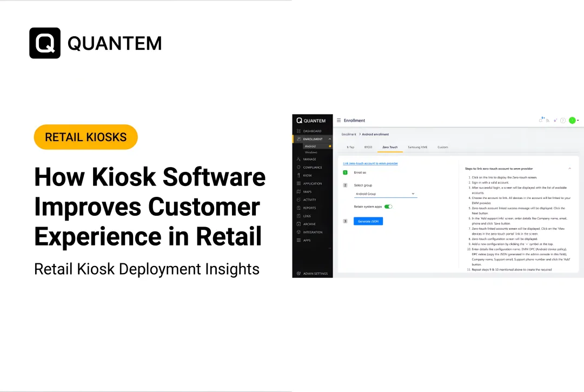Click step 'Zero-touch configuration screen will be displayed'
584x392 pixels.
point(505,239)
